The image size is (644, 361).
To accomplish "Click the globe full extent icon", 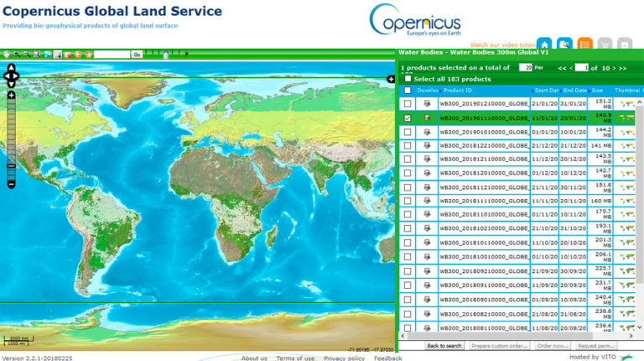I will [47, 55].
